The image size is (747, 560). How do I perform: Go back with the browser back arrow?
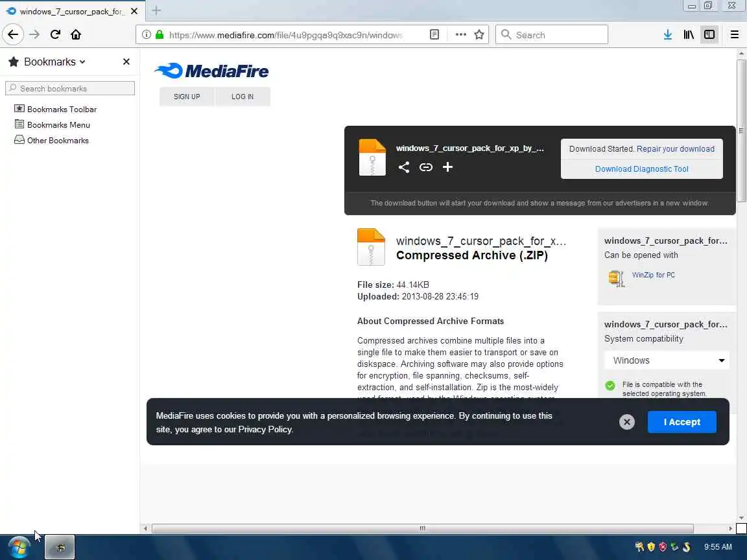point(13,34)
